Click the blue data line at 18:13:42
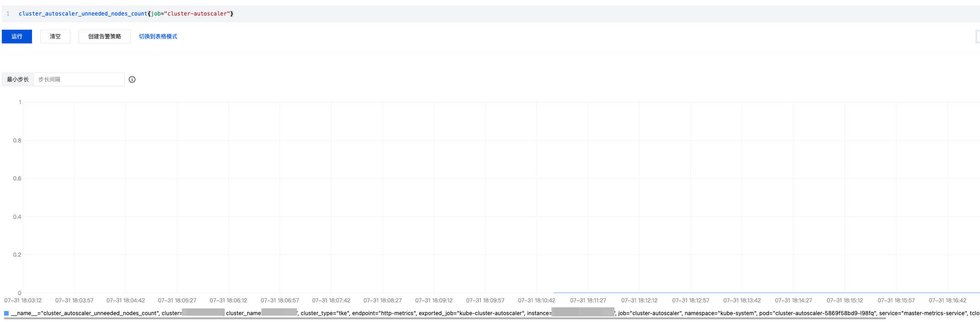Image resolution: width=980 pixels, height=322 pixels. coord(742,293)
